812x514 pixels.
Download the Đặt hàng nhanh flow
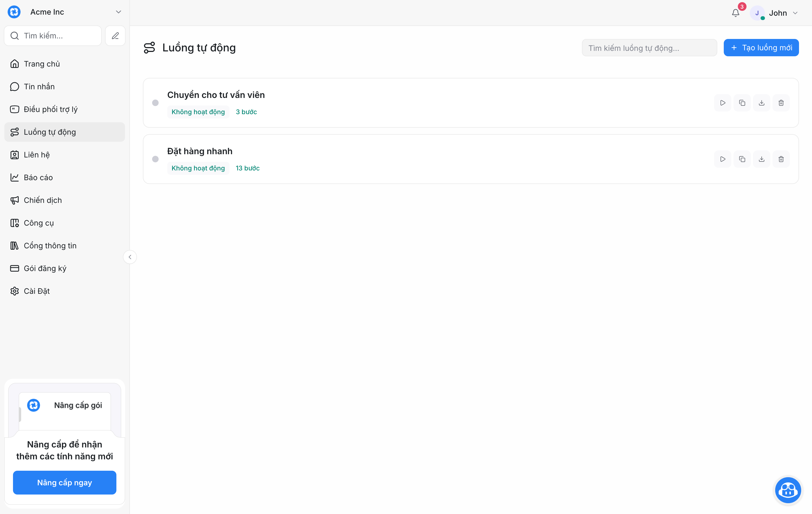click(x=761, y=159)
